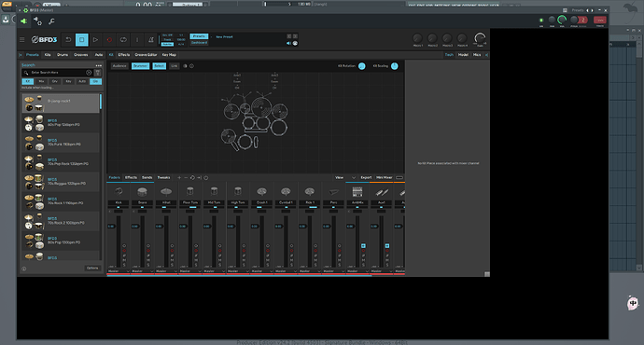Open Hihat channel Master output dropdown

pos(166,271)
